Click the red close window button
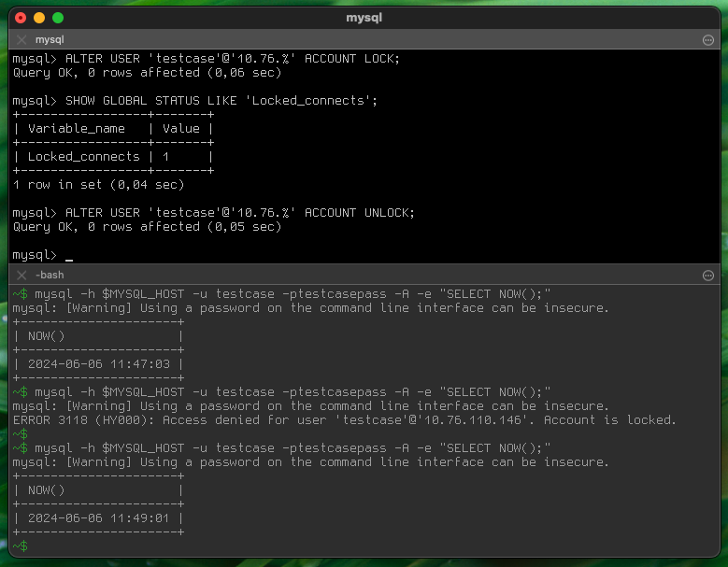The height and width of the screenshot is (567, 728). 21,18
